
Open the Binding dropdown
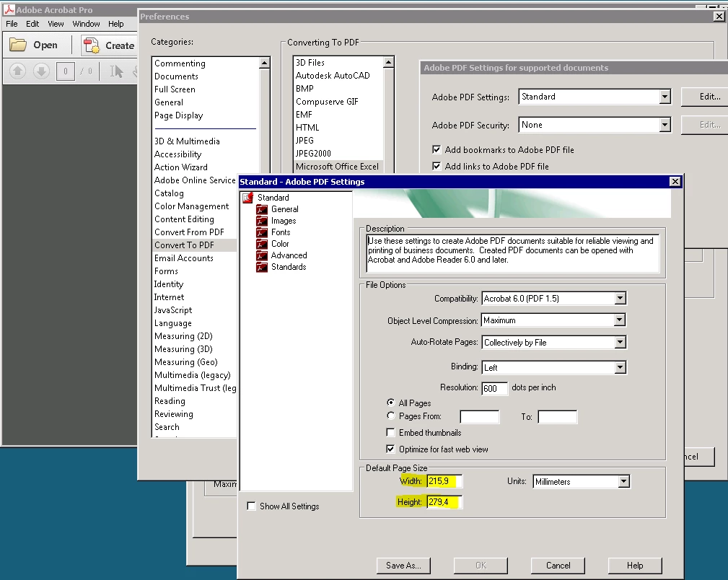(x=620, y=367)
